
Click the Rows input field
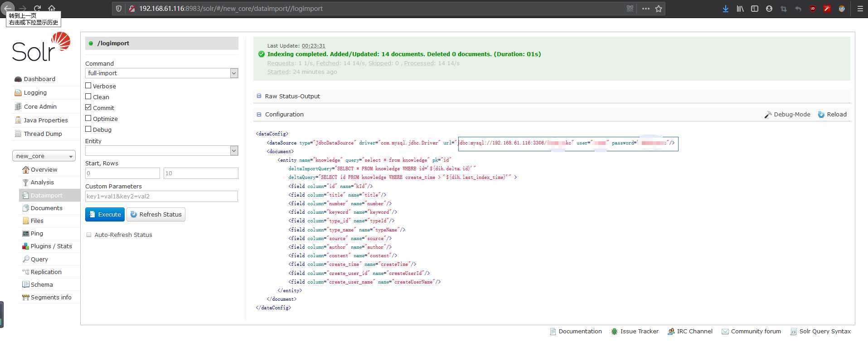pos(201,173)
